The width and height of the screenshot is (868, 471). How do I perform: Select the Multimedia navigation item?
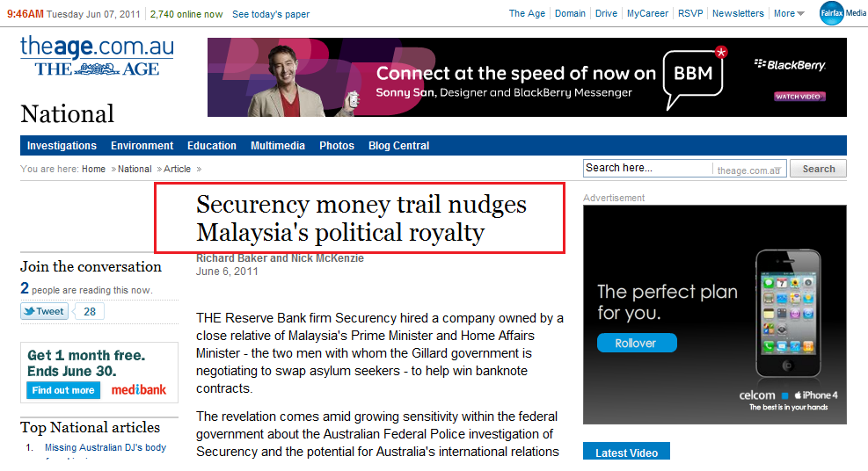277,145
